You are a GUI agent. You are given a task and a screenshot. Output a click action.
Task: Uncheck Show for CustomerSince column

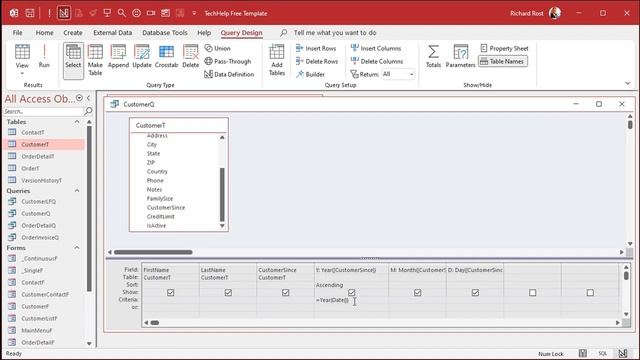285,293
